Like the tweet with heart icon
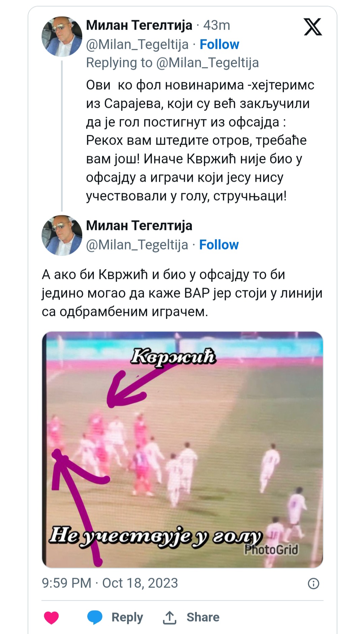This screenshot has width=364, height=634. [51, 618]
